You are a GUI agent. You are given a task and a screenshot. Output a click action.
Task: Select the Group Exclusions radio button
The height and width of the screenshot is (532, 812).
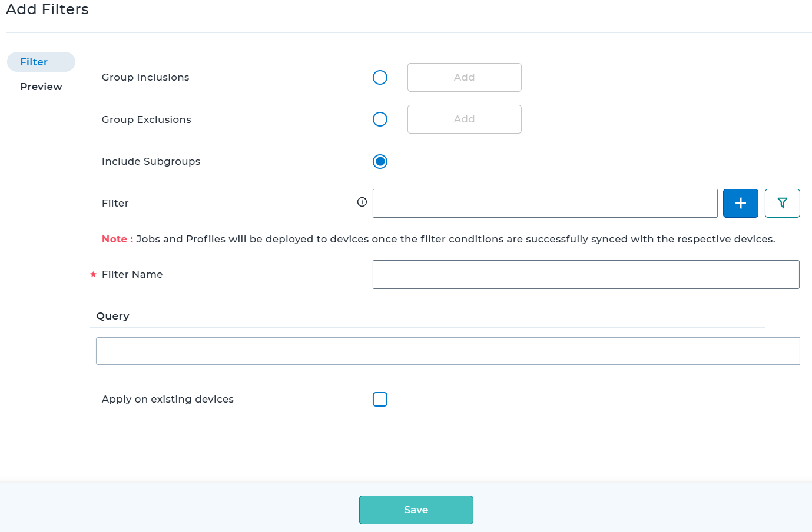[x=380, y=119]
